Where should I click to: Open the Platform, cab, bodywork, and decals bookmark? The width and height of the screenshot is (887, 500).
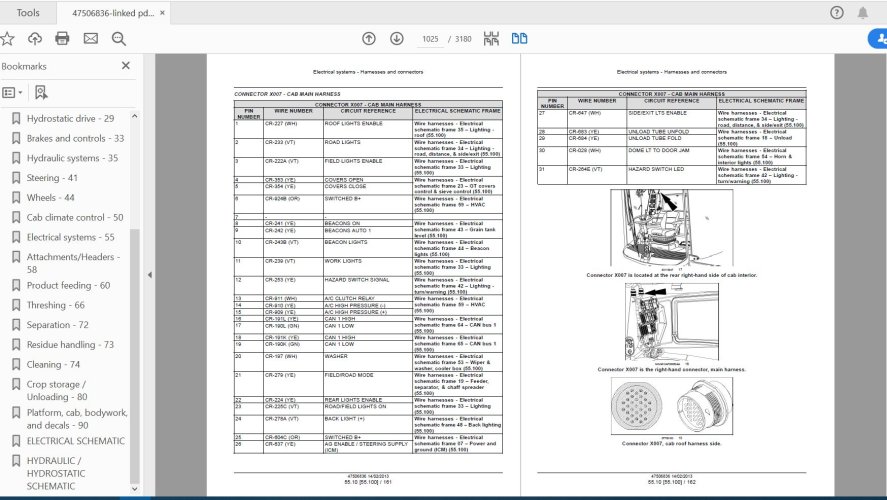[77, 419]
